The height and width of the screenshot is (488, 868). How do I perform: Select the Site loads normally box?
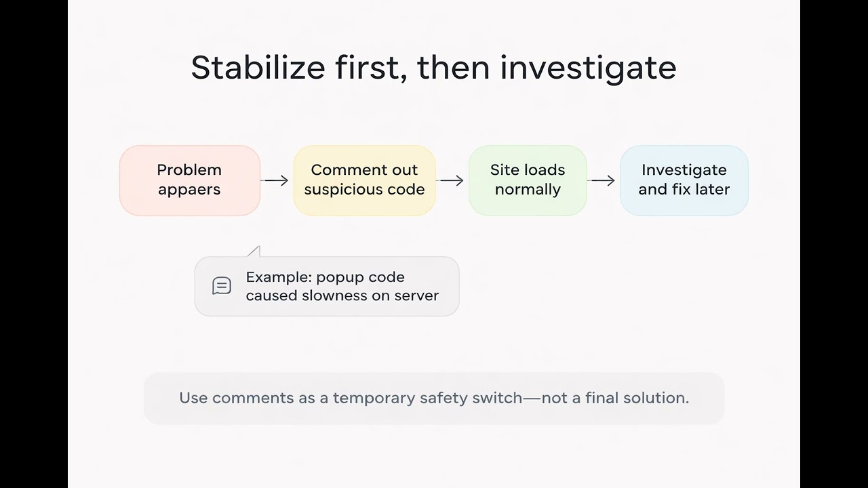pos(528,180)
